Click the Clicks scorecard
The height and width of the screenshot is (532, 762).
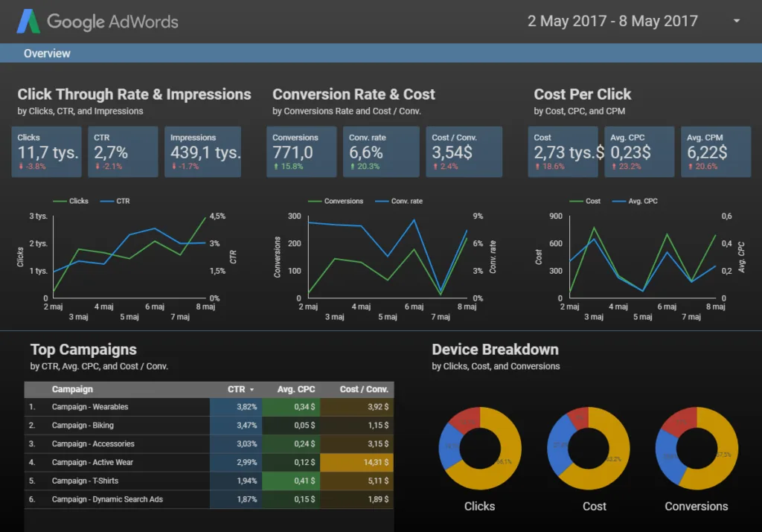coord(47,152)
